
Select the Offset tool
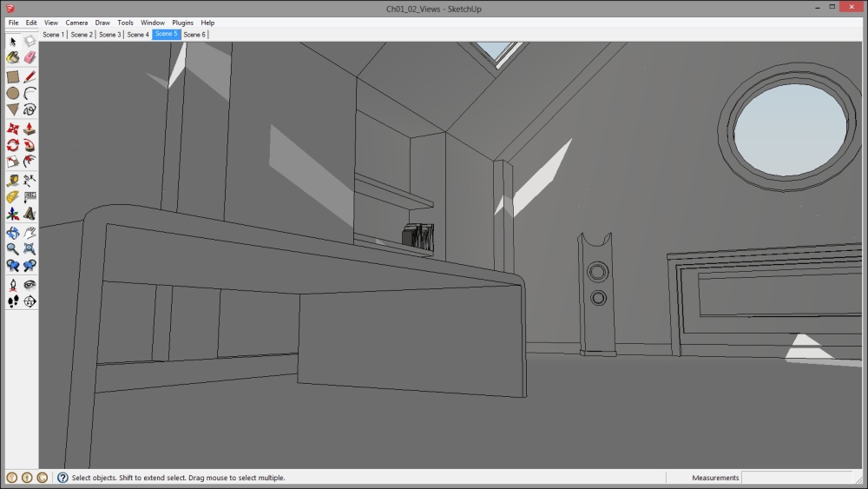30,162
